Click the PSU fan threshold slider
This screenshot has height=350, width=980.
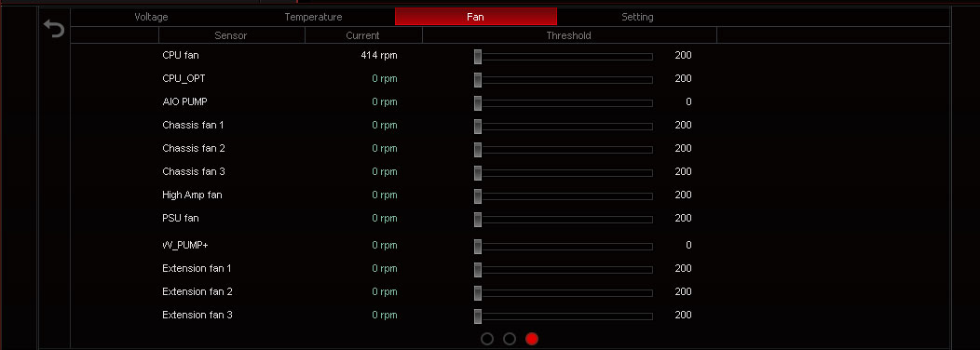point(563,220)
